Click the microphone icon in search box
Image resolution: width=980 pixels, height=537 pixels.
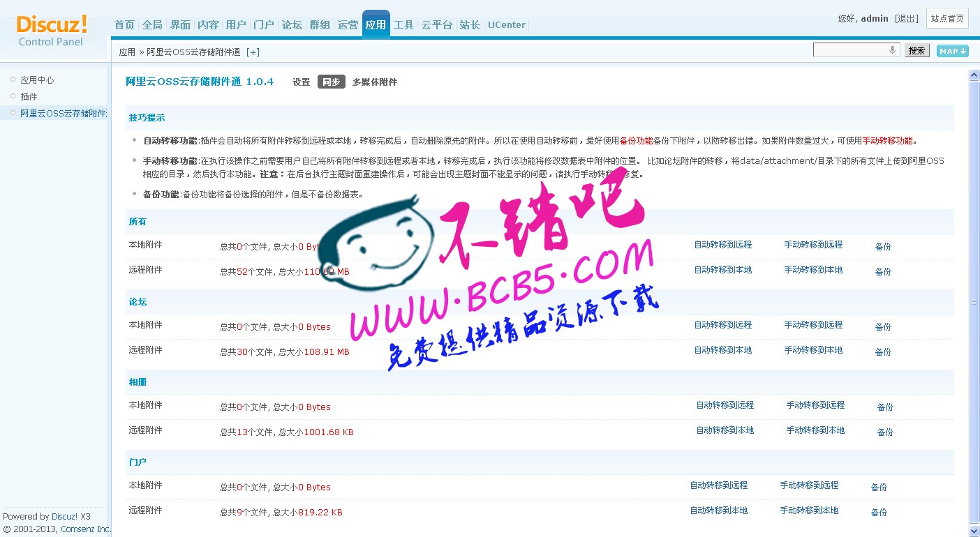[892, 50]
